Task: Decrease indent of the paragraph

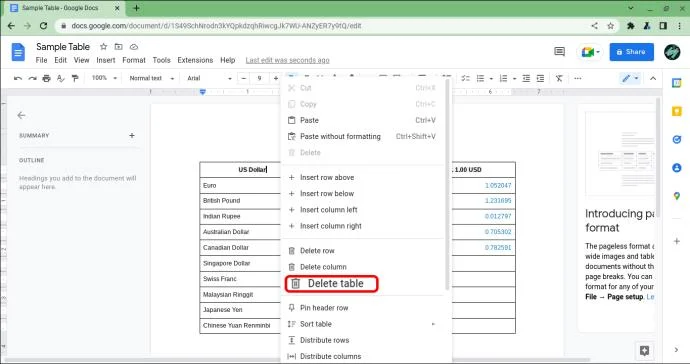Action: pyautogui.click(x=526, y=78)
